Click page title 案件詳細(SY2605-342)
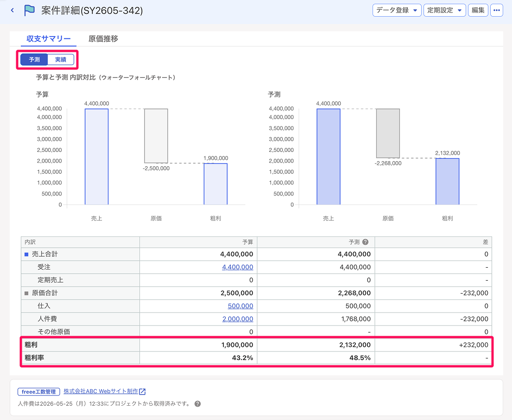The image size is (512, 420). [92, 11]
